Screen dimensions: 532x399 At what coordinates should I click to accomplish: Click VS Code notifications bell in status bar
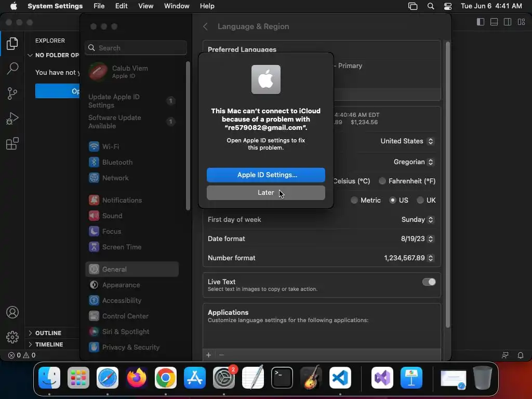(x=521, y=355)
